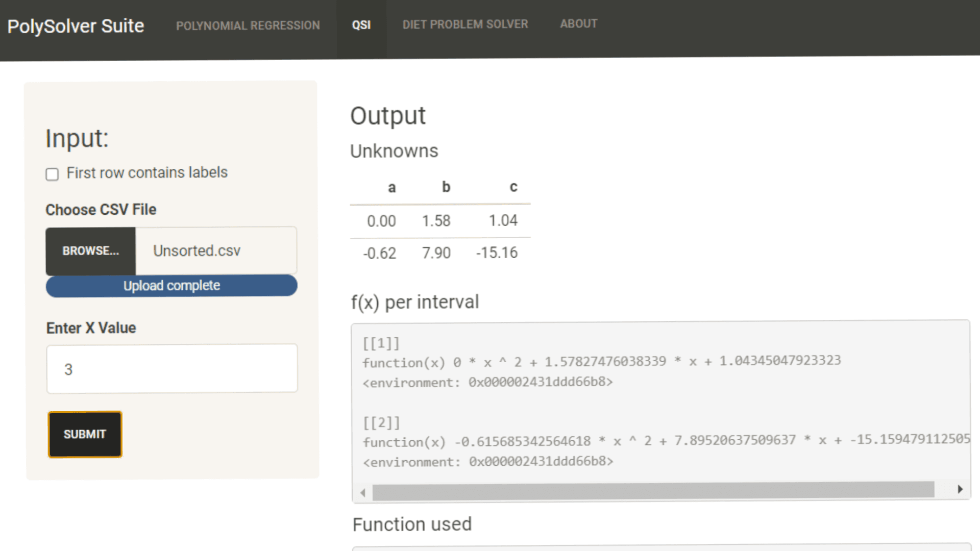Click the Unknowns heading

click(394, 151)
